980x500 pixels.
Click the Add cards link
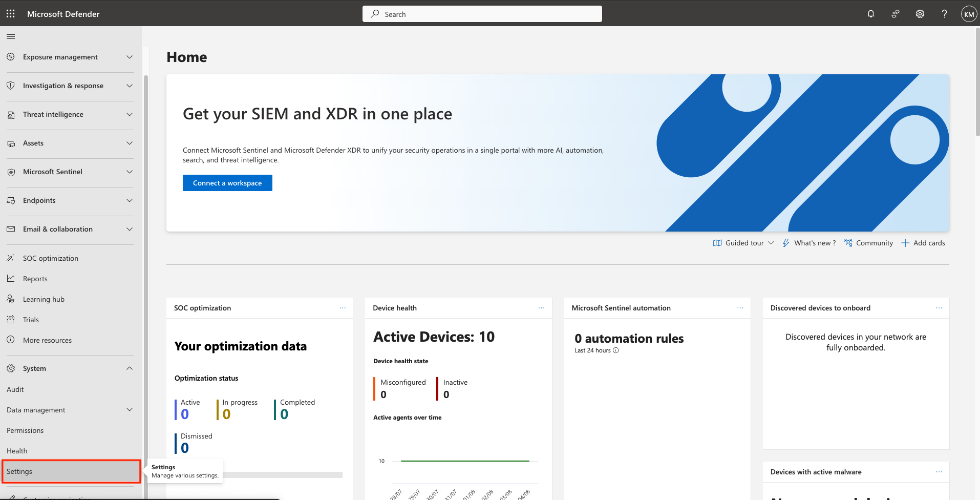pos(923,243)
